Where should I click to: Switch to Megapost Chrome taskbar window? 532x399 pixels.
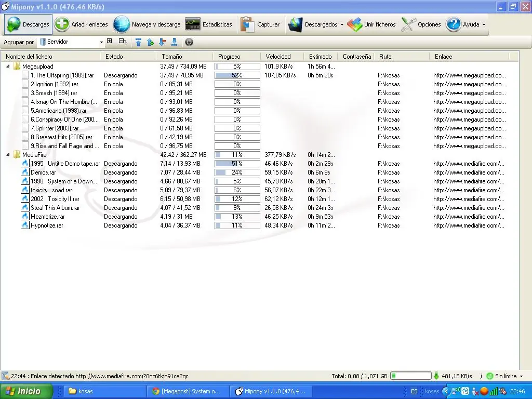click(x=188, y=391)
